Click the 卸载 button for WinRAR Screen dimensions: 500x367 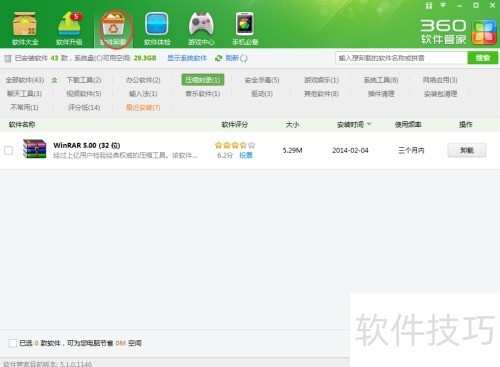(467, 150)
